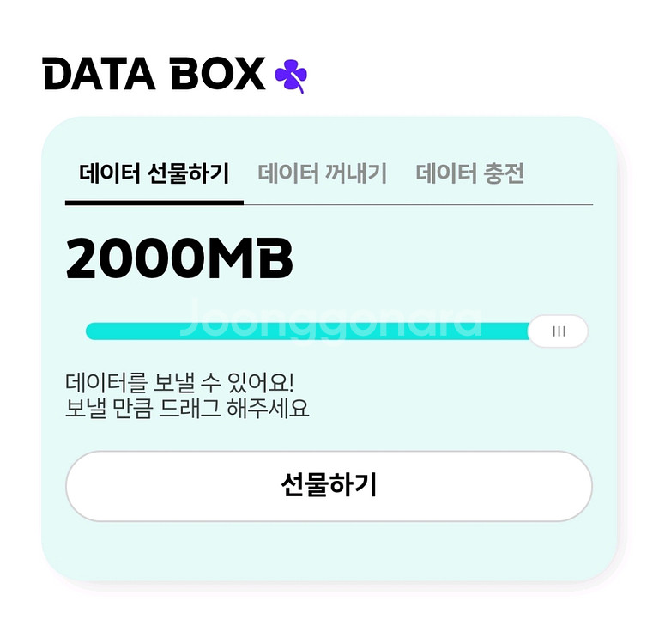This screenshot has width=659, height=644.
Task: Click the black underline beneath the active tab
Action: coord(154,203)
